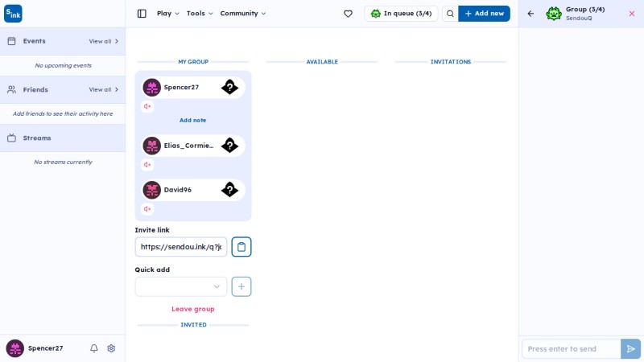Click the sendou.ink logo
This screenshot has width=644, height=362.
(x=13, y=14)
